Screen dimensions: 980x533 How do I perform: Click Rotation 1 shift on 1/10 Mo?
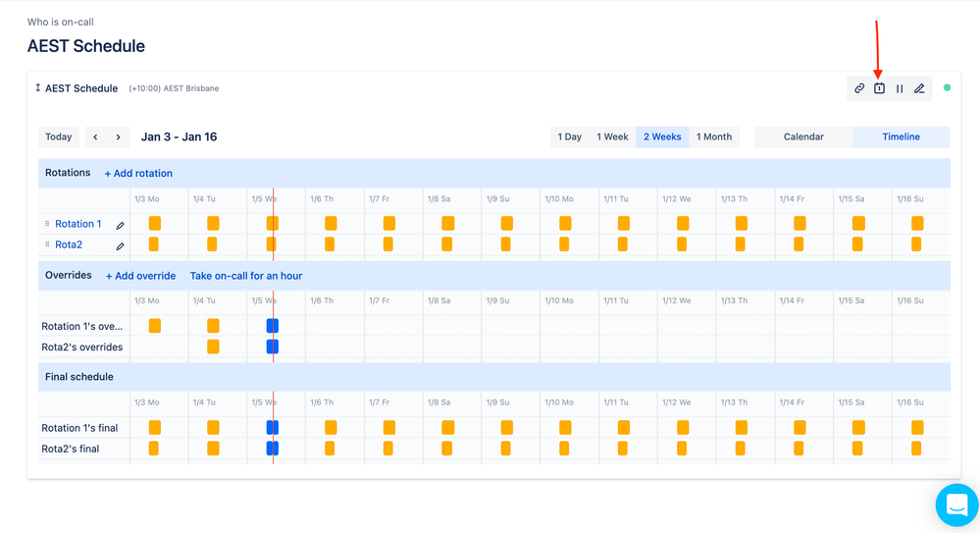(x=566, y=224)
